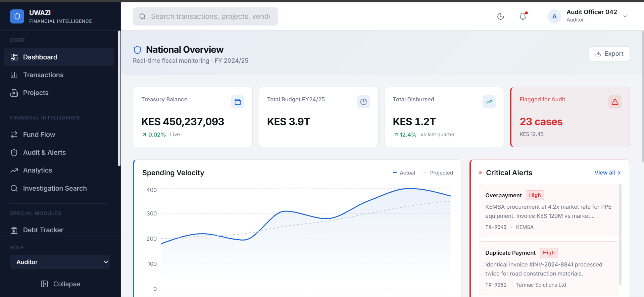The image size is (644, 297).
Task: Click the Total Budget pie chart icon
Action: click(x=363, y=102)
